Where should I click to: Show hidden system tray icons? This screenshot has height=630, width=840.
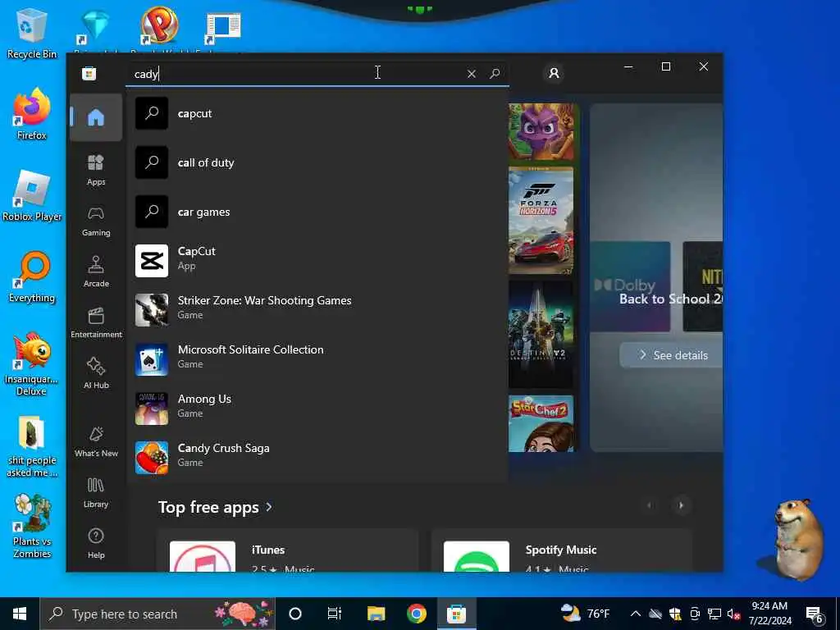(x=636, y=614)
